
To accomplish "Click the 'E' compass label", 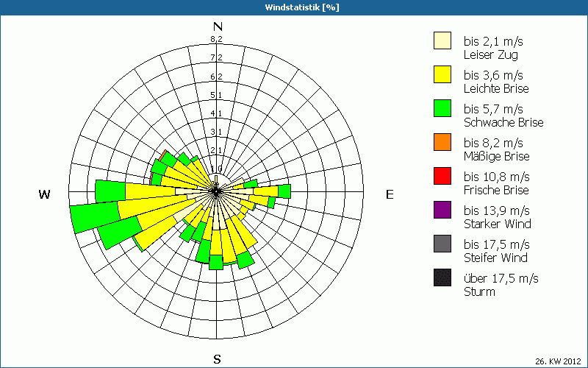I will pyautogui.click(x=390, y=194).
